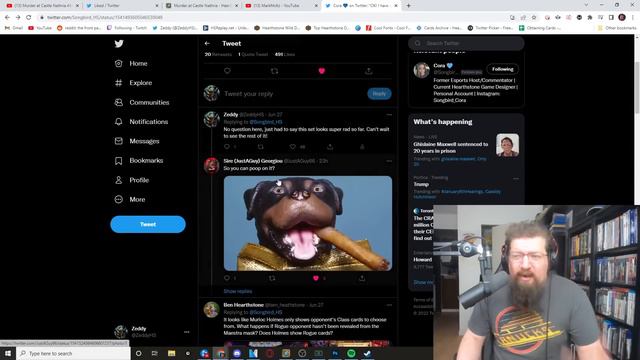Open the Windows Start menu
The height and width of the screenshot is (360, 640).
coord(8,353)
